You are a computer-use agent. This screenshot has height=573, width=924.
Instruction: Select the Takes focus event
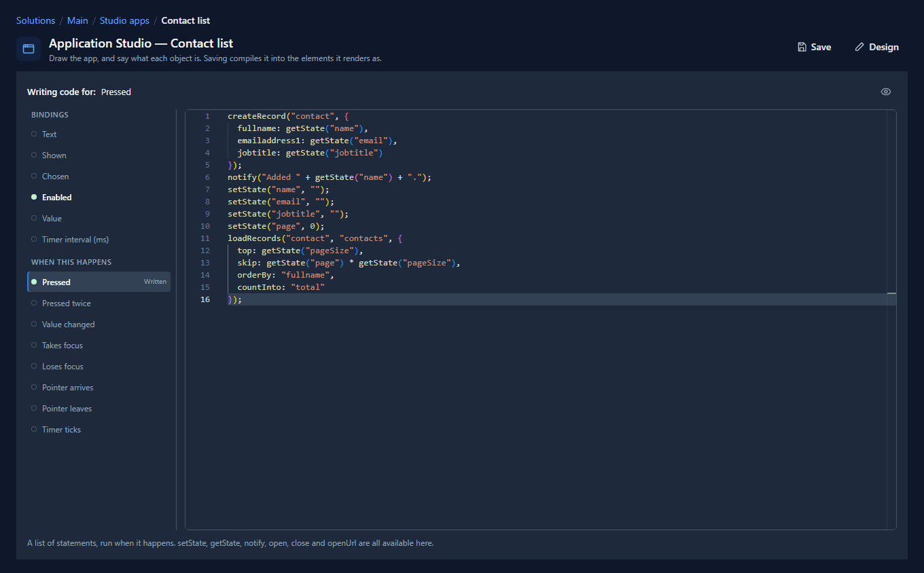[99, 346]
